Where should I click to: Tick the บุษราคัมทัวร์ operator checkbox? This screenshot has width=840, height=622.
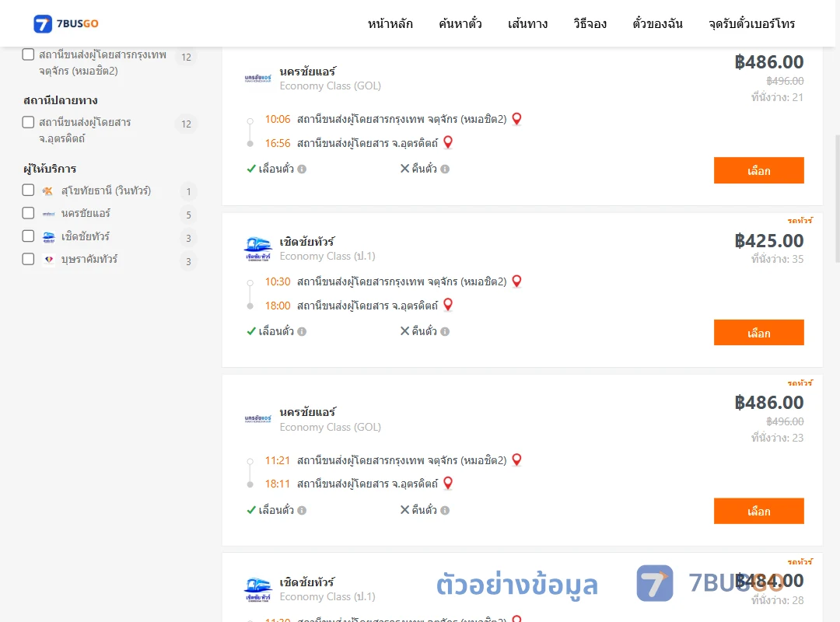29,260
